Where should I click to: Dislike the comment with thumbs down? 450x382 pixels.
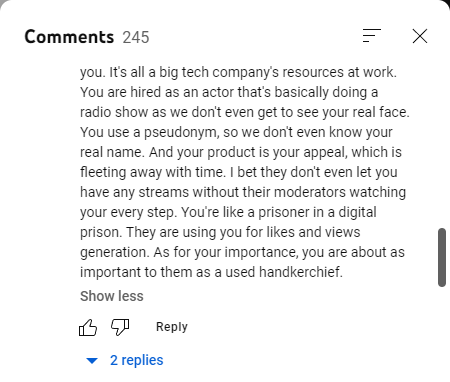tap(120, 327)
